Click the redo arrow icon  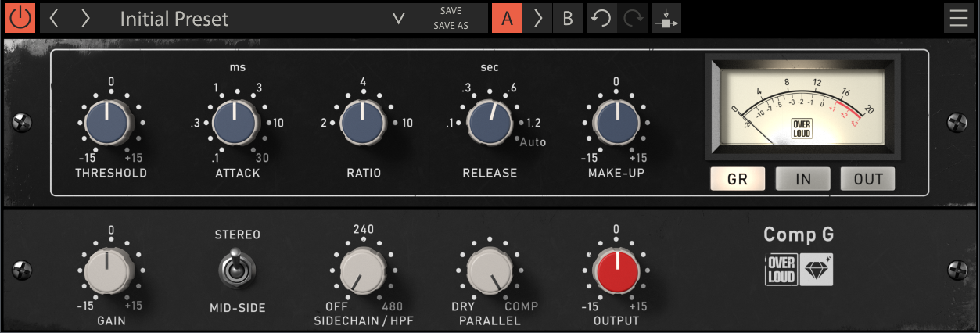(x=632, y=18)
